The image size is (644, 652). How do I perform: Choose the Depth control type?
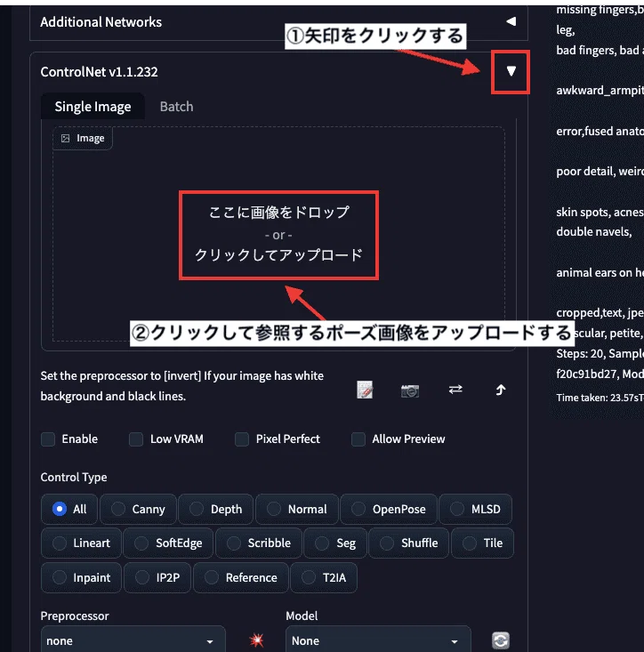click(x=215, y=509)
